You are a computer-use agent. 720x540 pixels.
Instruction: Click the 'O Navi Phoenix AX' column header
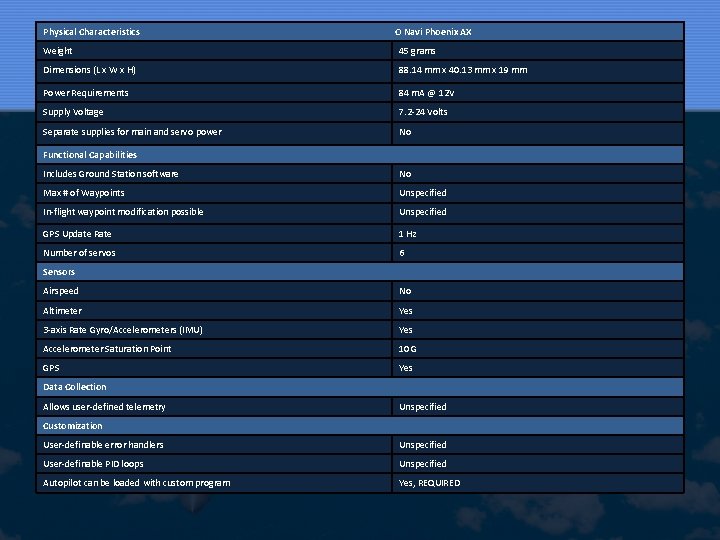pyautogui.click(x=433, y=32)
